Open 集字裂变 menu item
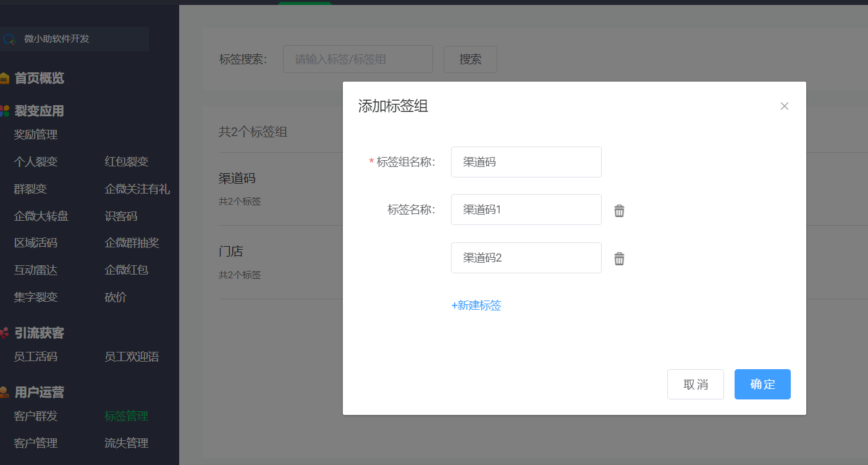868x465 pixels. 36,297
